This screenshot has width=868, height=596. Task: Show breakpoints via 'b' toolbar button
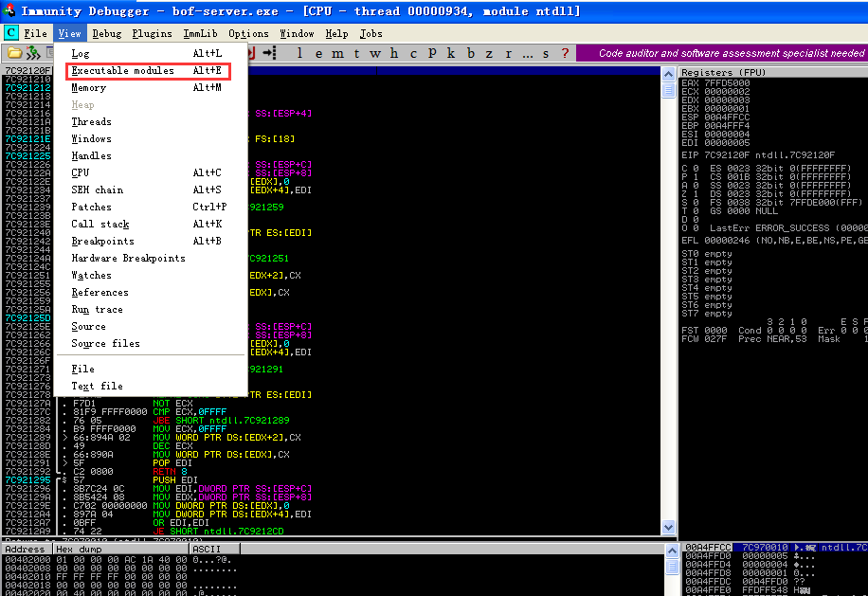coord(471,53)
